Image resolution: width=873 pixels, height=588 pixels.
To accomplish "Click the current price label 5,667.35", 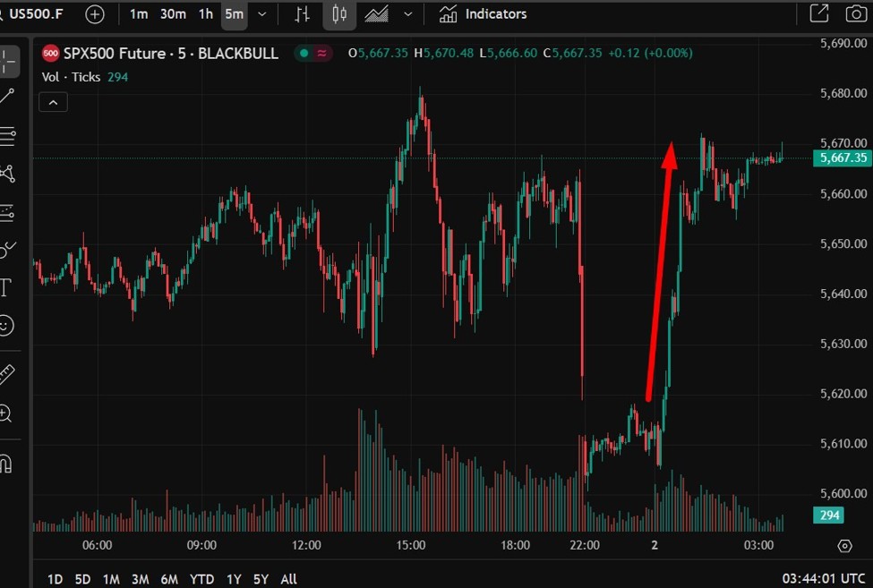I will (843, 158).
